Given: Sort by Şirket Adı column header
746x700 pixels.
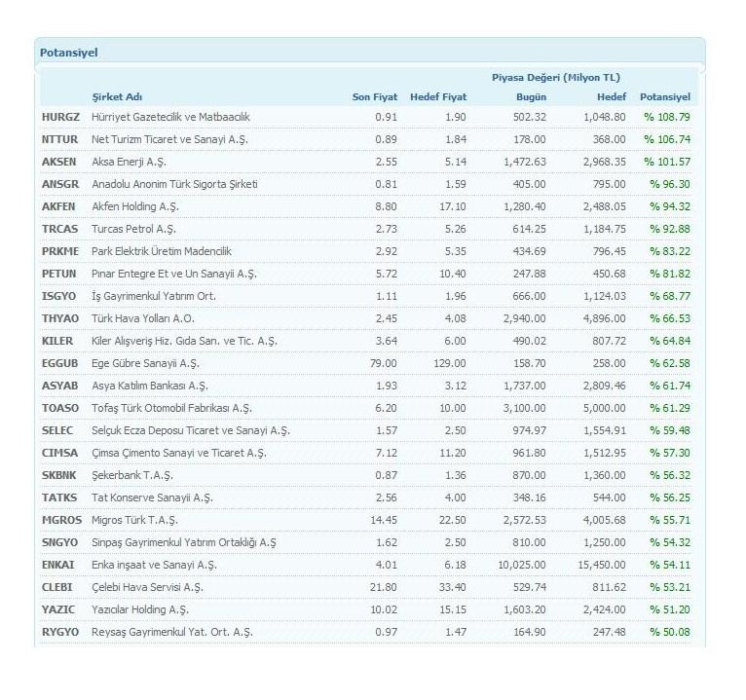Looking at the screenshot, I should coord(117,97).
